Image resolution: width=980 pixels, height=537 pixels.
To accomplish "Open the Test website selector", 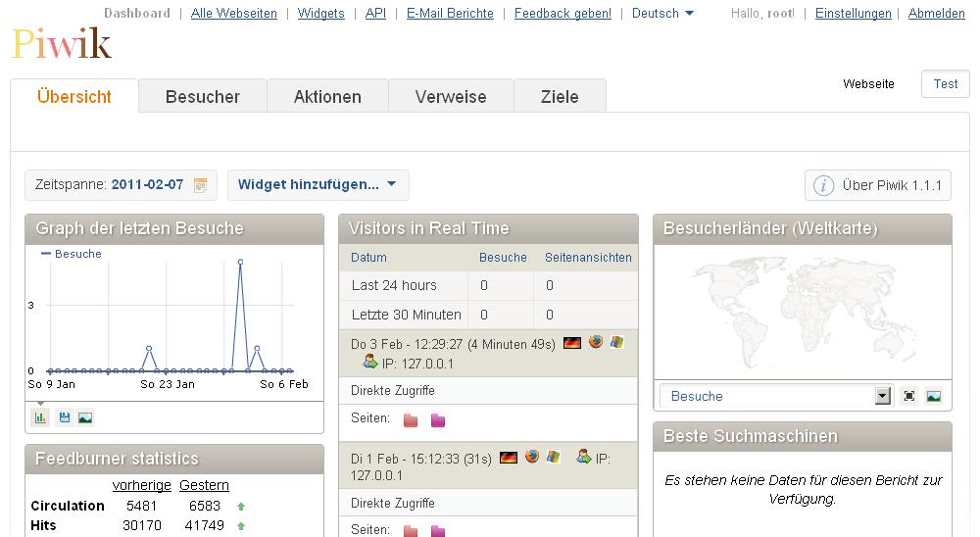I will pyautogui.click(x=945, y=83).
